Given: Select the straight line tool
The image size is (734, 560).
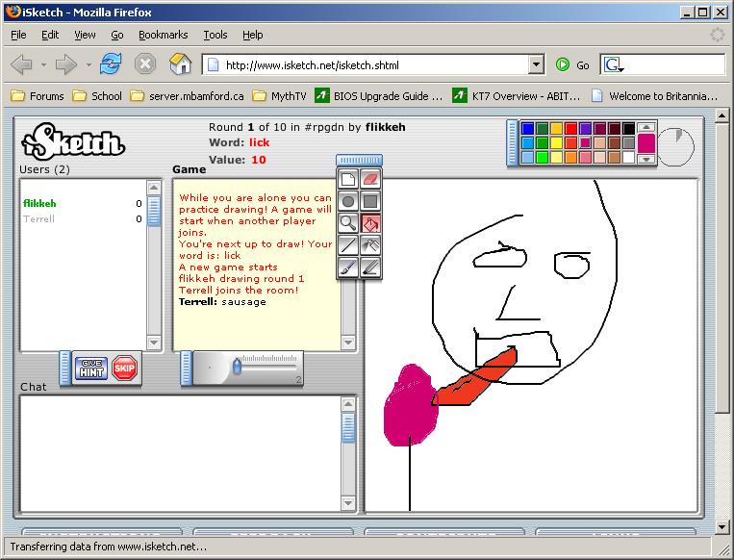Looking at the screenshot, I should tap(348, 245).
